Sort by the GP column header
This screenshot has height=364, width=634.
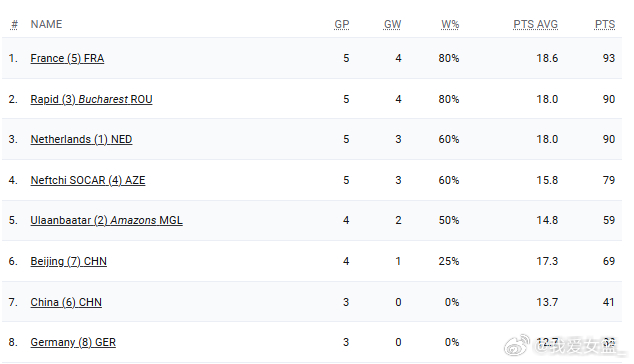342,24
